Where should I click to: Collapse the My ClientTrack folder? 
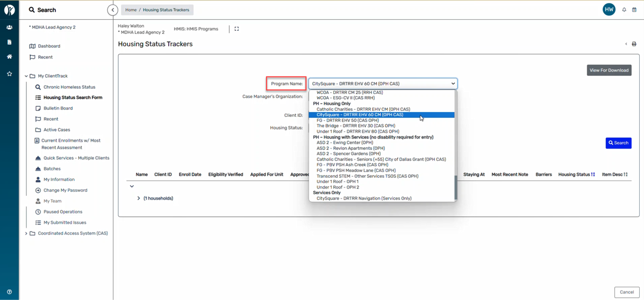26,76
